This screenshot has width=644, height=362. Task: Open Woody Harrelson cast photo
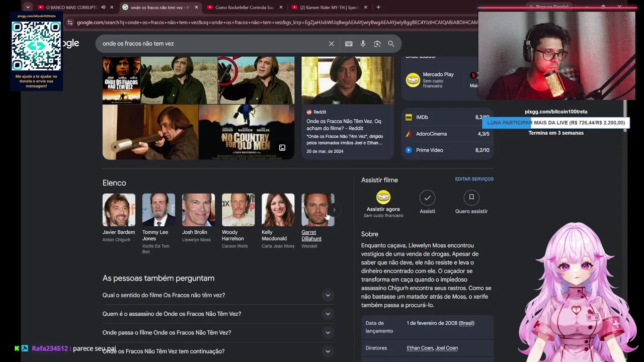coord(238,210)
